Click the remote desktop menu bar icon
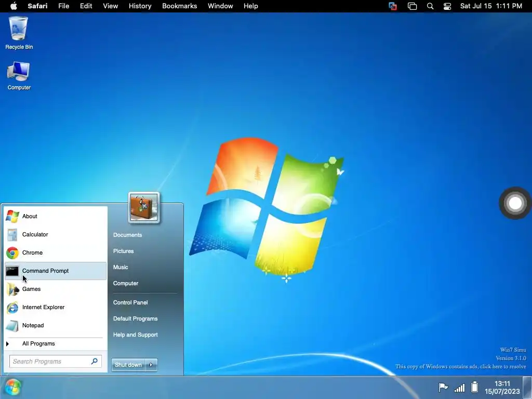Viewport: 532px width, 399px height. click(393, 6)
